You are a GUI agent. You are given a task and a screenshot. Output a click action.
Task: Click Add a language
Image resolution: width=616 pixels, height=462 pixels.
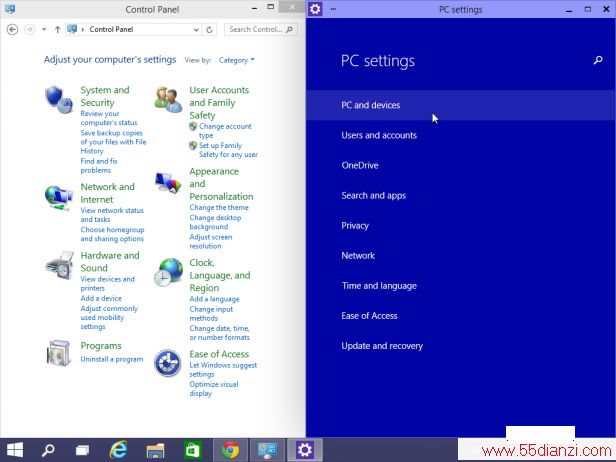[214, 299]
